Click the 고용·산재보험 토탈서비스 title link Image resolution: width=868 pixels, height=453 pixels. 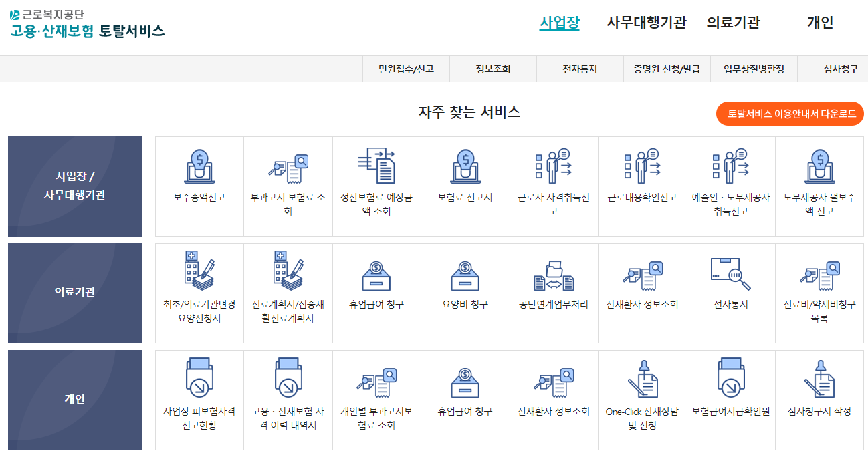[87, 31]
